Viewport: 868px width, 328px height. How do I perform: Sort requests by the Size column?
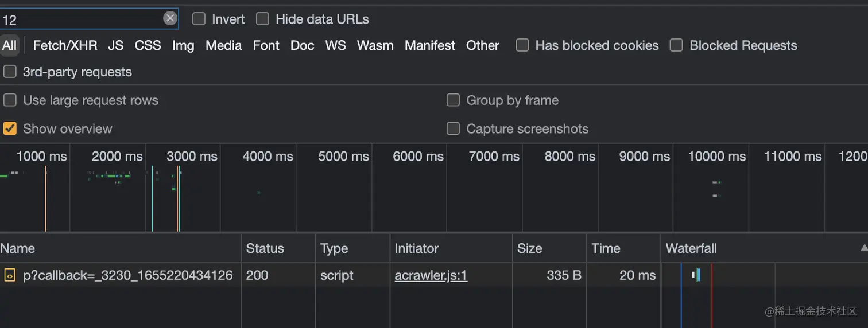point(529,248)
